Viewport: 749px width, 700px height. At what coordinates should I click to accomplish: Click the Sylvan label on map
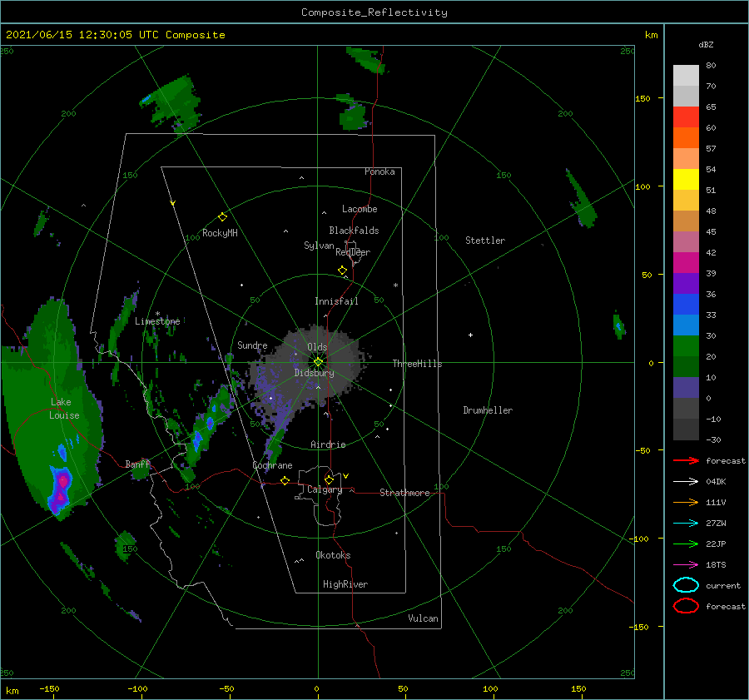pyautogui.click(x=319, y=246)
